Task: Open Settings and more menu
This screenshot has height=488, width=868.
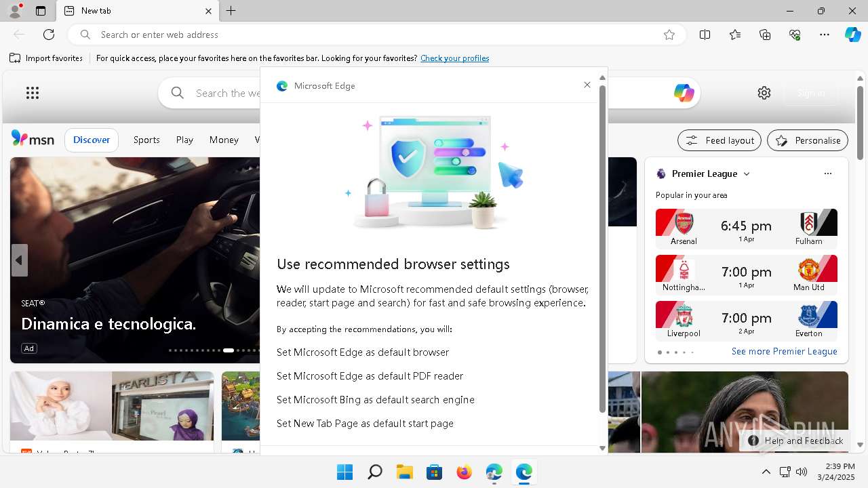Action: point(825,35)
